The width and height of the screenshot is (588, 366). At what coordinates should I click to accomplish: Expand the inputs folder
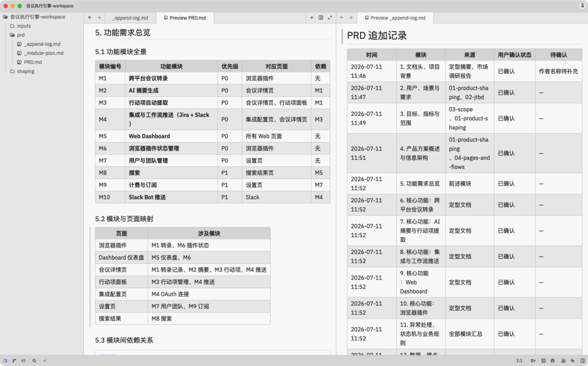pos(23,26)
